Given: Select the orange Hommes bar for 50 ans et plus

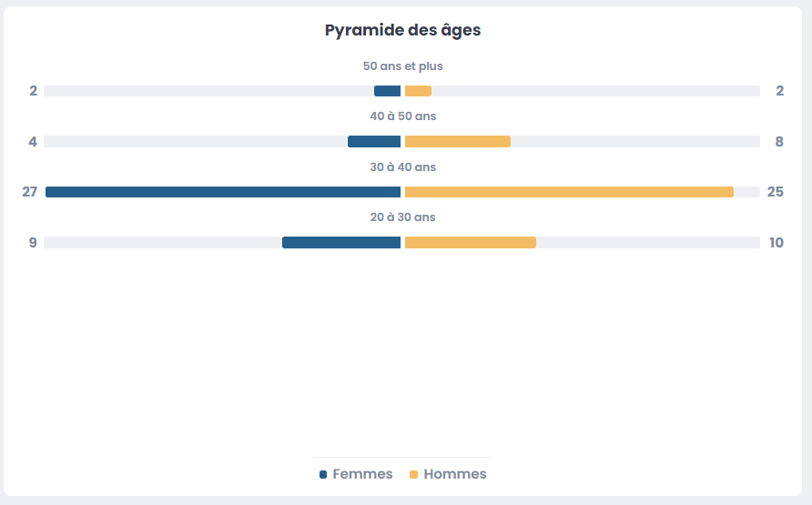Looking at the screenshot, I should (x=418, y=91).
